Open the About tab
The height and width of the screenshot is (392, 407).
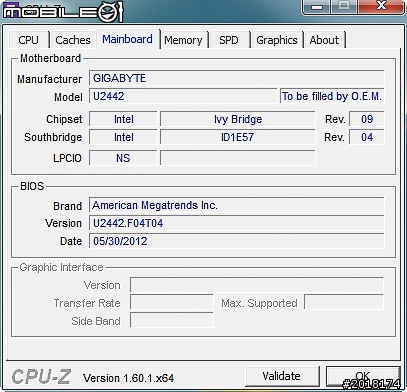(324, 40)
